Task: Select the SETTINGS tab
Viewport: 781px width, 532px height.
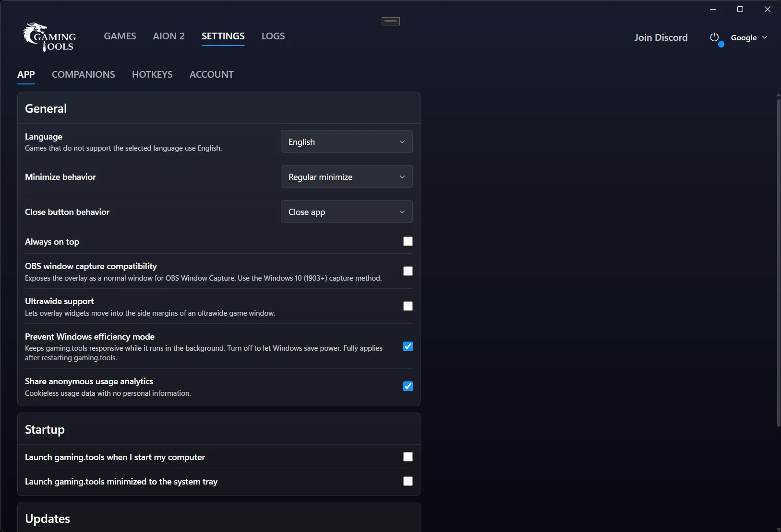Action: (x=223, y=36)
